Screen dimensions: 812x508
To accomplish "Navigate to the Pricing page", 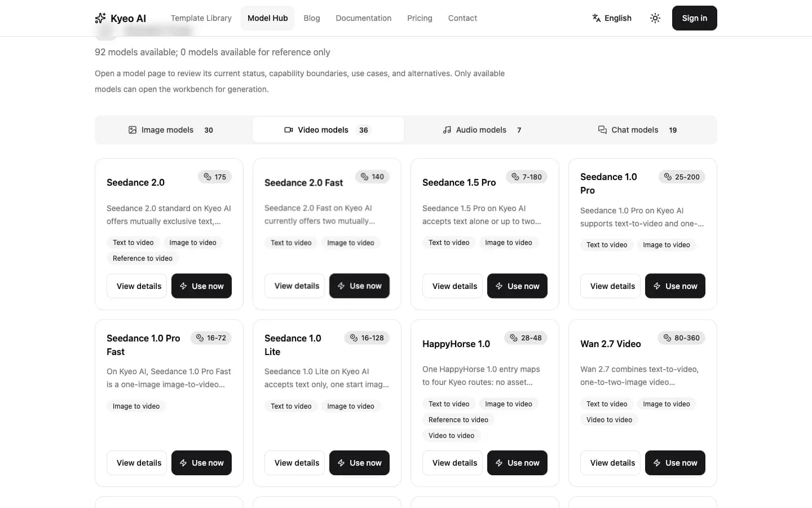I will (420, 18).
